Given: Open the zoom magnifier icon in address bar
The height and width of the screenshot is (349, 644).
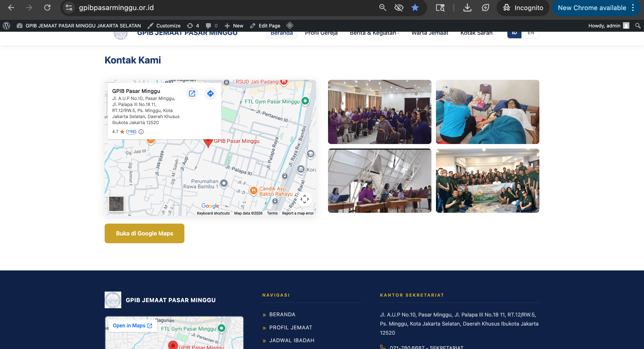Looking at the screenshot, I should pyautogui.click(x=383, y=8).
